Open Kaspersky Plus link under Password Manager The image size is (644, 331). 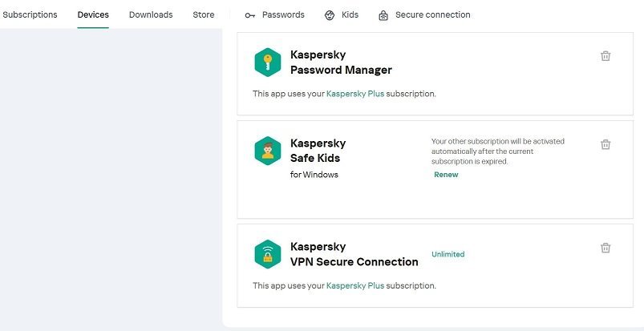pyautogui.click(x=355, y=94)
